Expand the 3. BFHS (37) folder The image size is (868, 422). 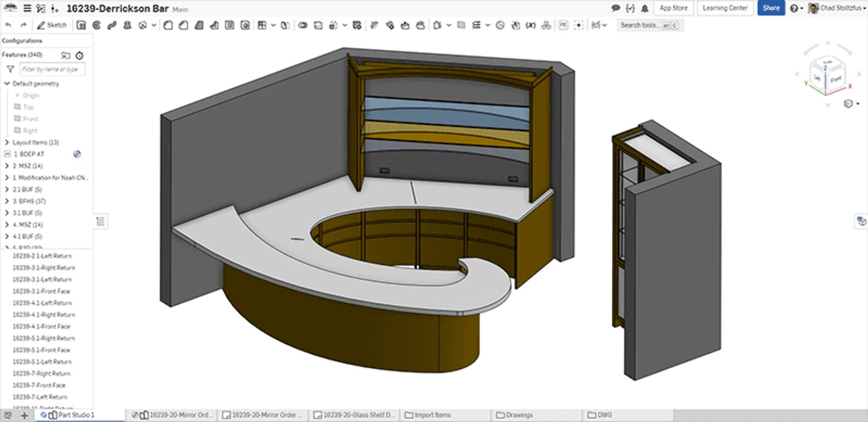7,201
